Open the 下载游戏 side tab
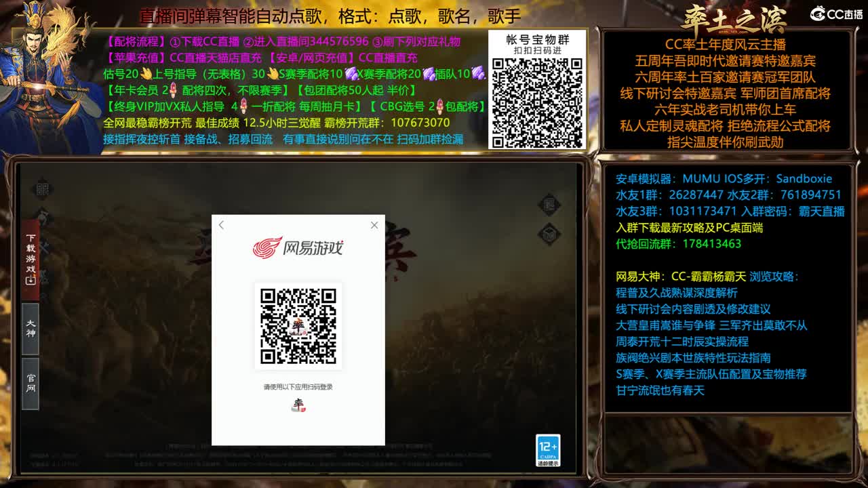The image size is (868, 488). pyautogui.click(x=31, y=260)
